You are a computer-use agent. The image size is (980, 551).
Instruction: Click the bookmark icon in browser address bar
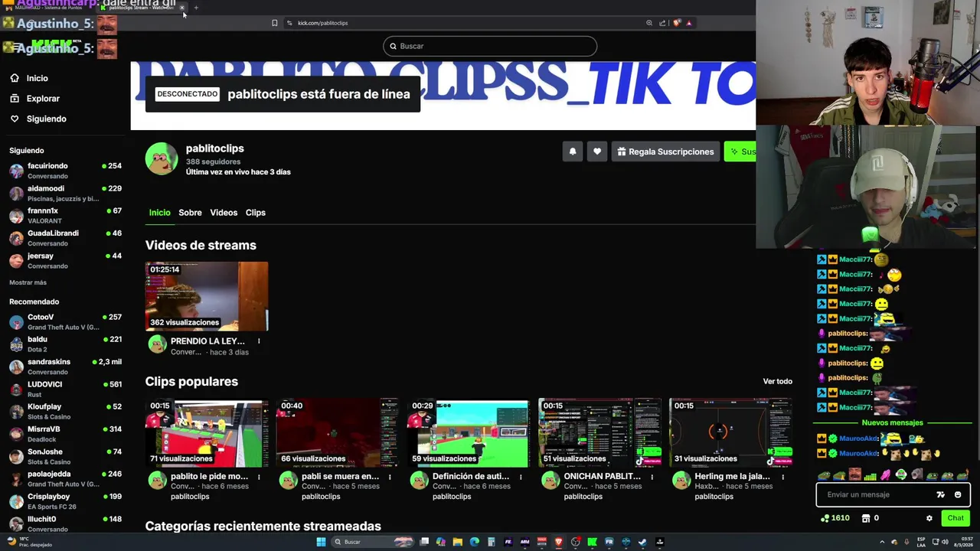click(x=274, y=23)
